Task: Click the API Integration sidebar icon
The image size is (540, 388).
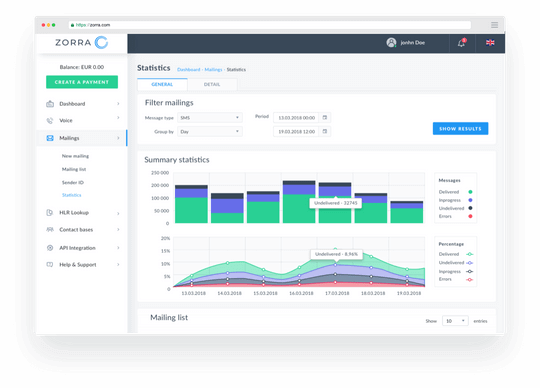Action: pyautogui.click(x=50, y=248)
